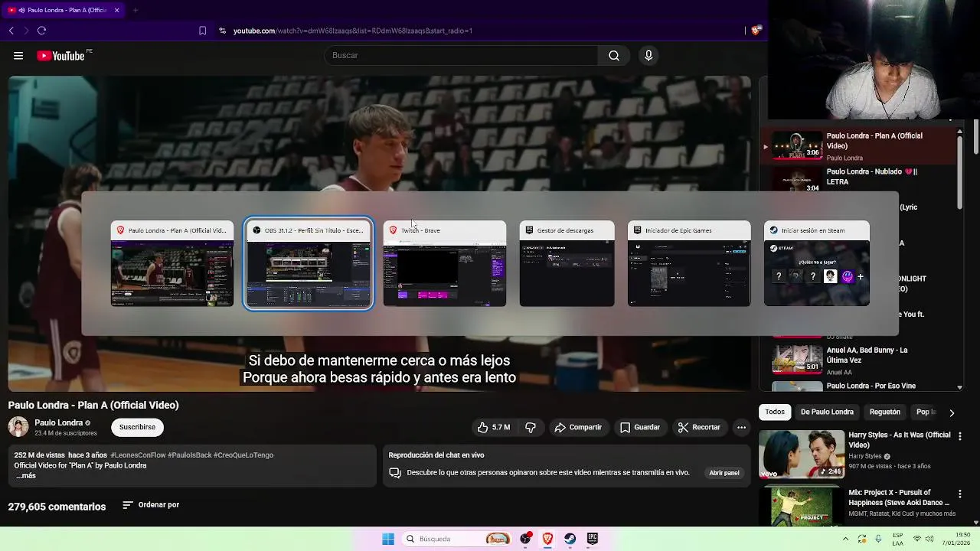Open the live chat replay icon

coord(395,473)
